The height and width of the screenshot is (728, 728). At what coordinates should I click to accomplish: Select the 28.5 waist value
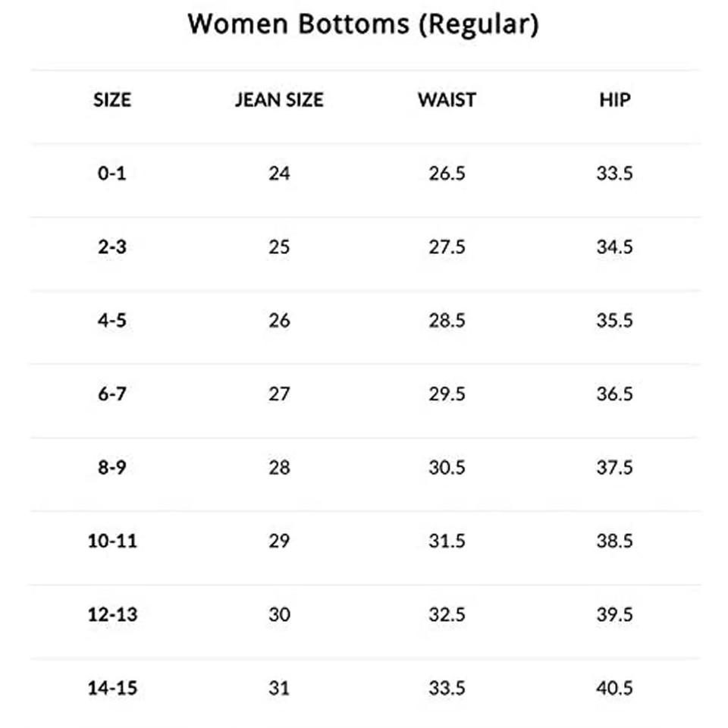click(447, 320)
